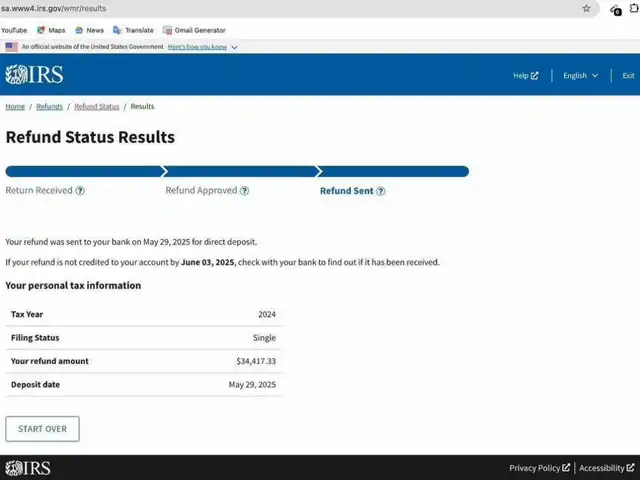Expand the "Here's how you know" banner

[x=203, y=46]
